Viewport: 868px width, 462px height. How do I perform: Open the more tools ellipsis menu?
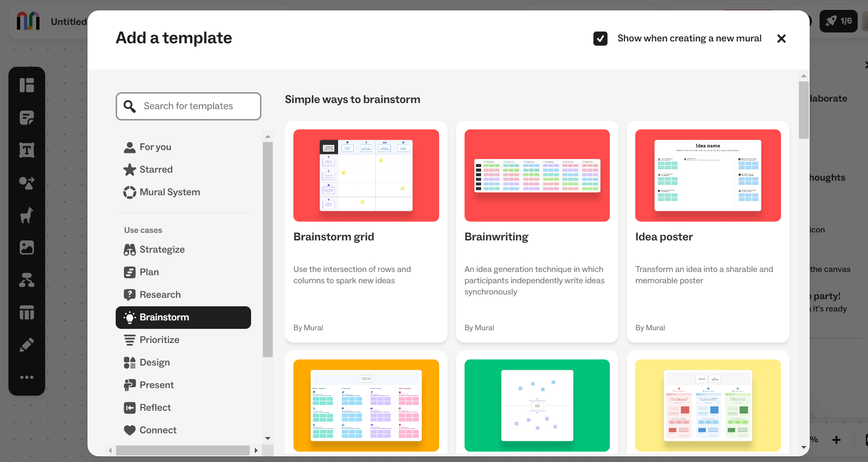point(27,377)
